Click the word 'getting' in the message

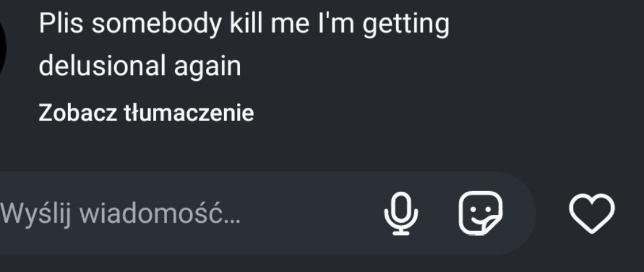406,25
